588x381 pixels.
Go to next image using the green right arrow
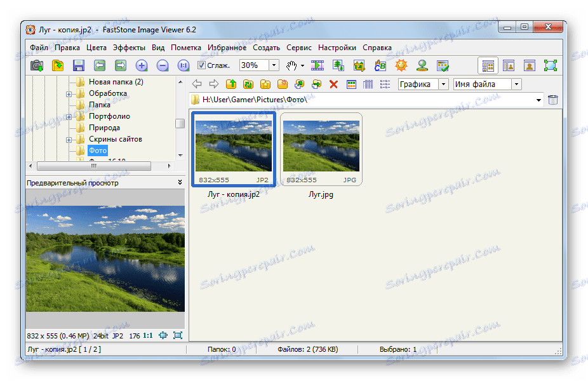(x=121, y=65)
